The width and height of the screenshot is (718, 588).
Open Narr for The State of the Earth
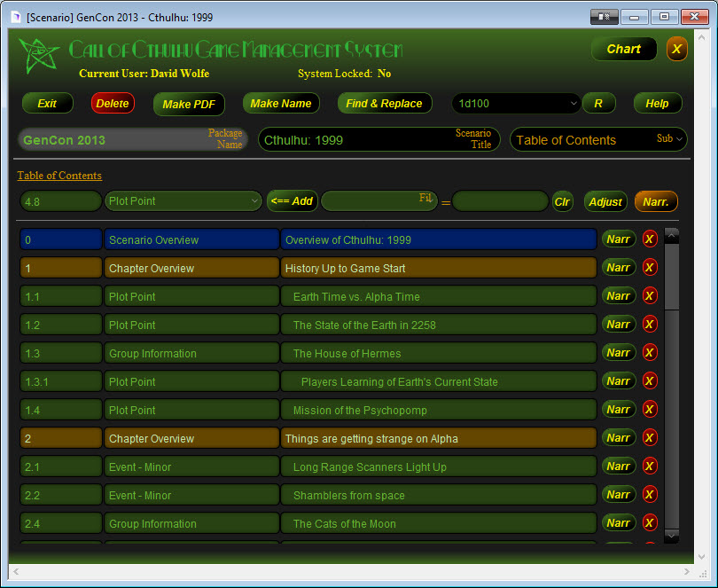pos(619,324)
